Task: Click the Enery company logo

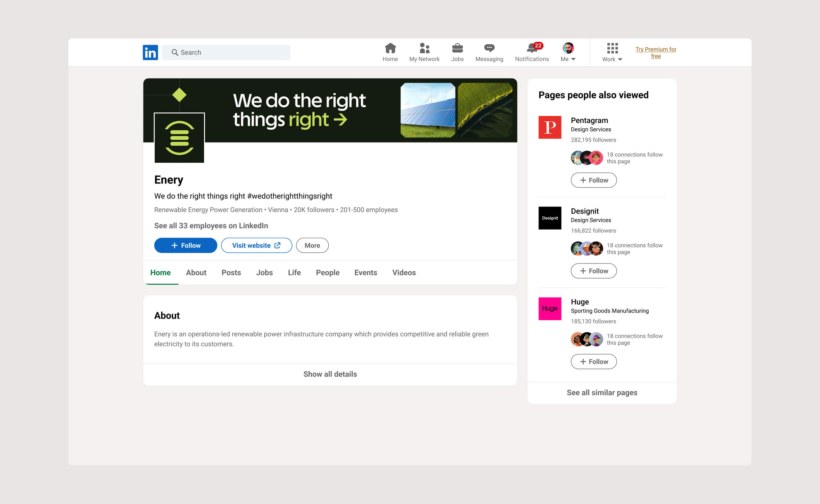Action: (x=179, y=138)
